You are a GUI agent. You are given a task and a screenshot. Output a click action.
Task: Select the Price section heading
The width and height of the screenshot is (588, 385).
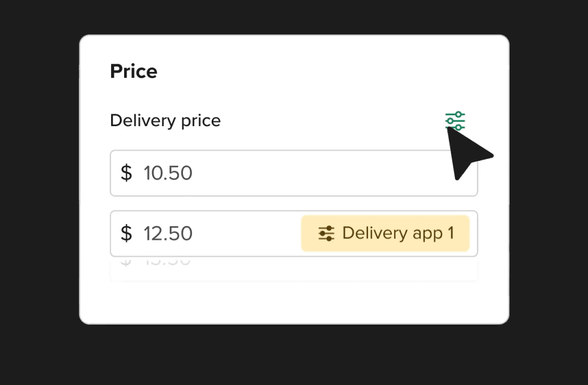133,71
